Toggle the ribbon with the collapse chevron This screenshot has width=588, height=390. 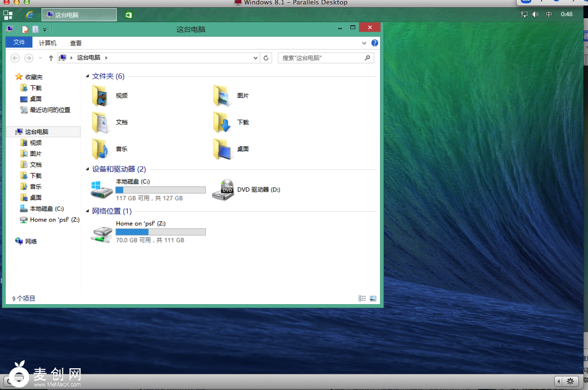click(364, 43)
